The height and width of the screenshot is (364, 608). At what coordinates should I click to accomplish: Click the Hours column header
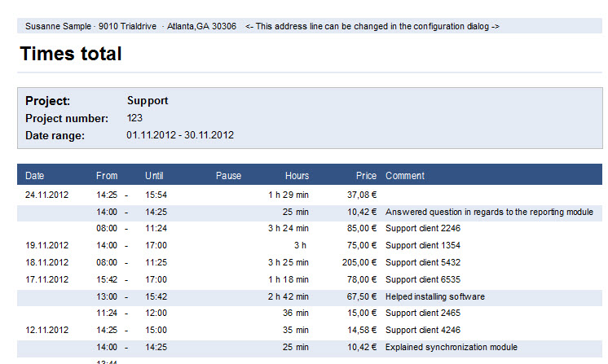(x=297, y=176)
